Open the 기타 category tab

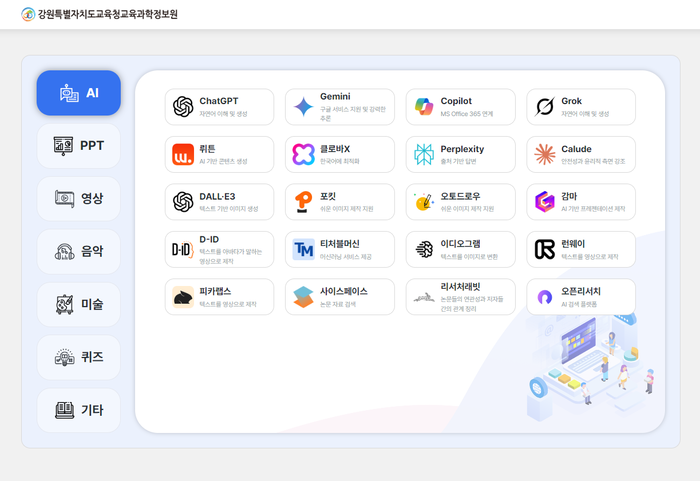coord(79,410)
